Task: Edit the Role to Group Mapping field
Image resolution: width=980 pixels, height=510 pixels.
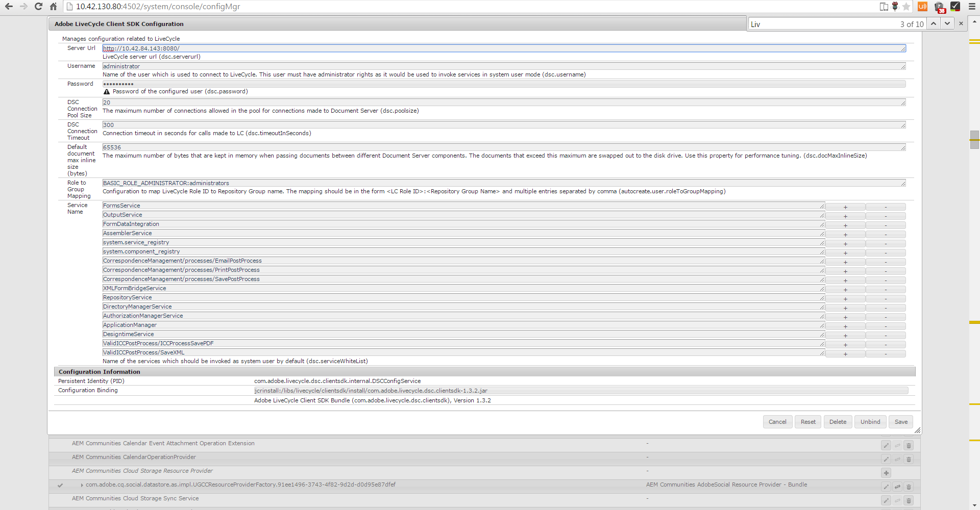Action: 504,183
